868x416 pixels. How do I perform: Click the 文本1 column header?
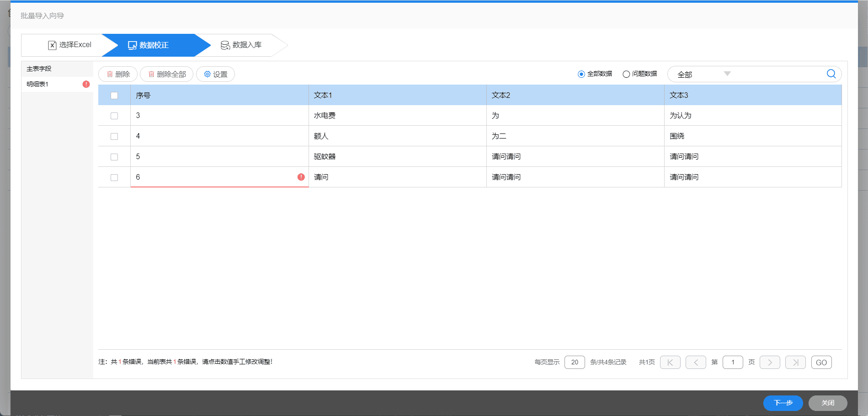click(x=397, y=95)
